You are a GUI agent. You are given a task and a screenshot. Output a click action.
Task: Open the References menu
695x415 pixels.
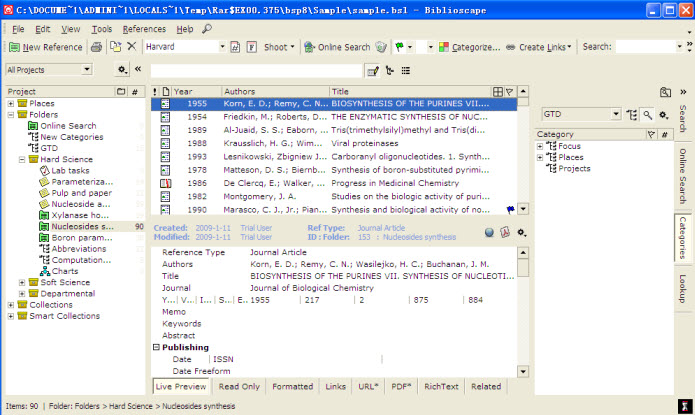coord(144,29)
